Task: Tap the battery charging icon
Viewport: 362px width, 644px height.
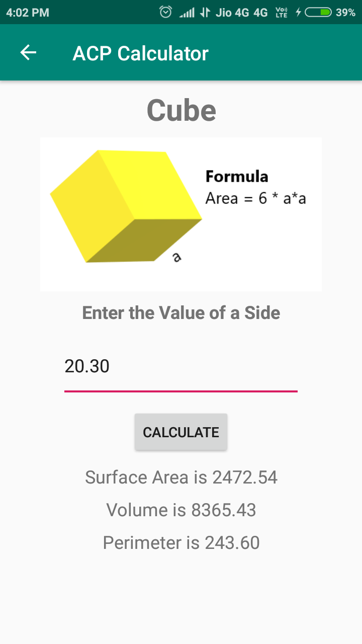Action: (314, 13)
